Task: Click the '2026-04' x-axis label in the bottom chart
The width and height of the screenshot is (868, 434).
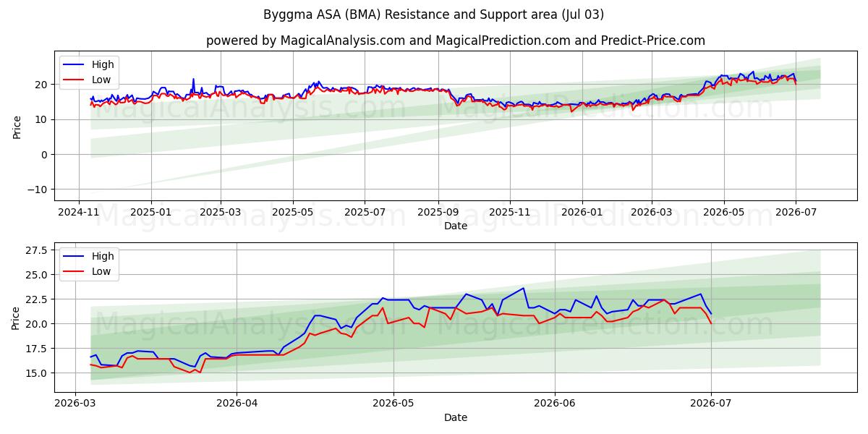Action: pyautogui.click(x=237, y=404)
